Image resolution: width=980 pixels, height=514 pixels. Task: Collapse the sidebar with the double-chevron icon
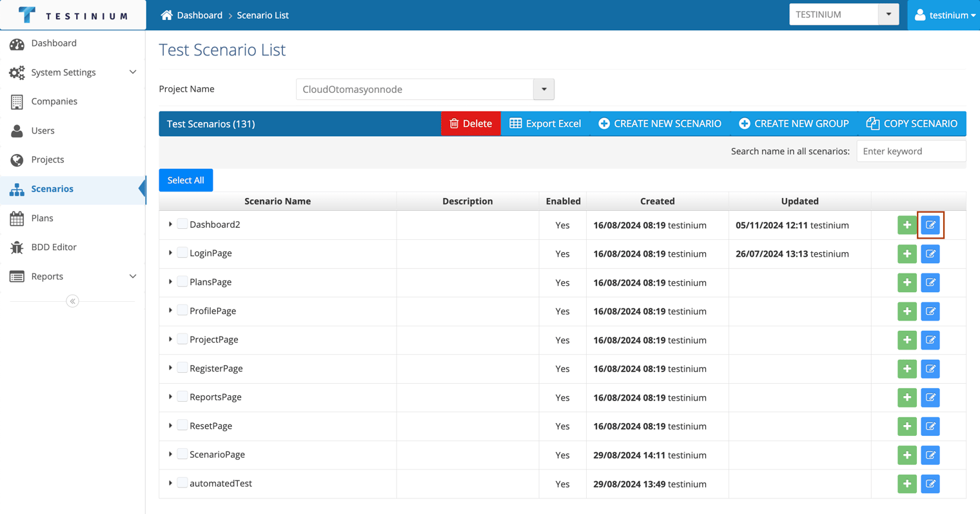pyautogui.click(x=72, y=301)
